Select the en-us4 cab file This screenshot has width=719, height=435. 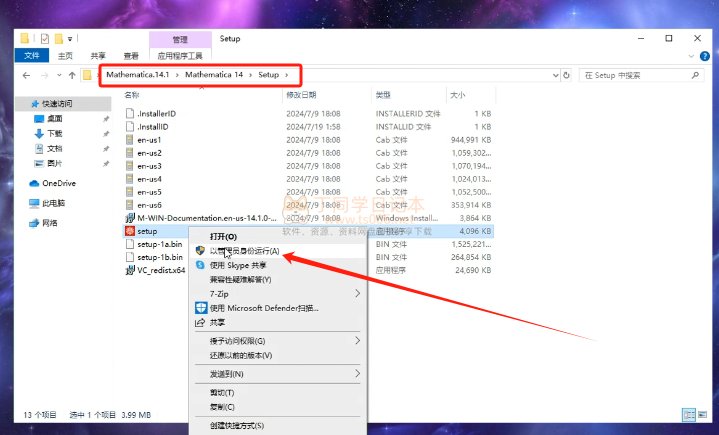pos(149,179)
